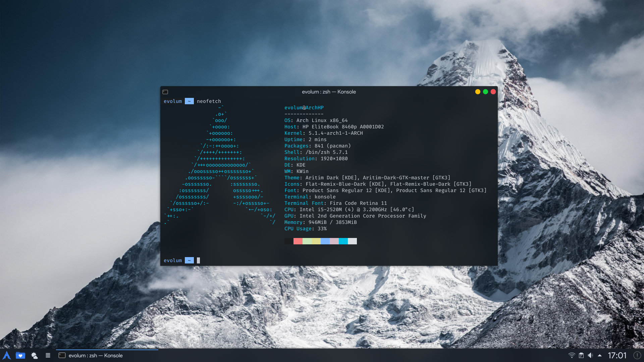The height and width of the screenshot is (362, 644).
Task: Click the 'Terminal: konsole' line
Action: (x=310, y=197)
